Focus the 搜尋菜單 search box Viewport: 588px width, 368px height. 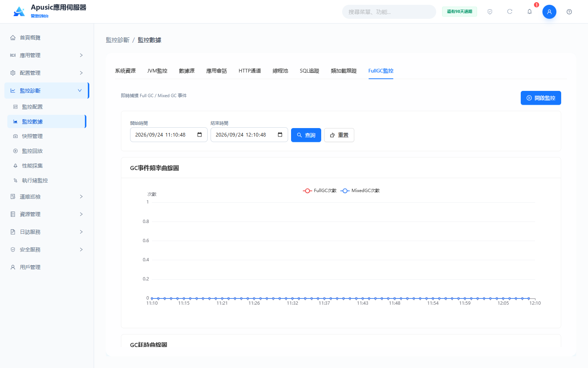click(x=389, y=12)
